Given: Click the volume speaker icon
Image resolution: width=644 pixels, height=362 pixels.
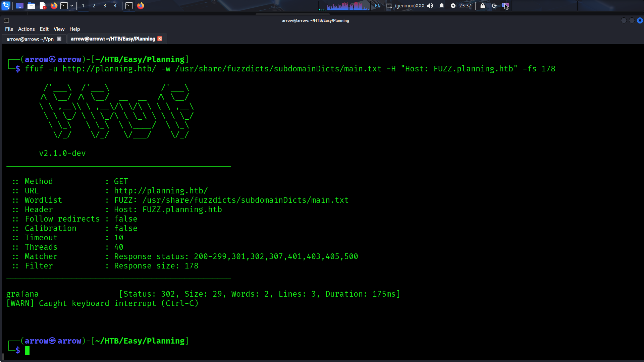Looking at the screenshot, I should [x=430, y=6].
